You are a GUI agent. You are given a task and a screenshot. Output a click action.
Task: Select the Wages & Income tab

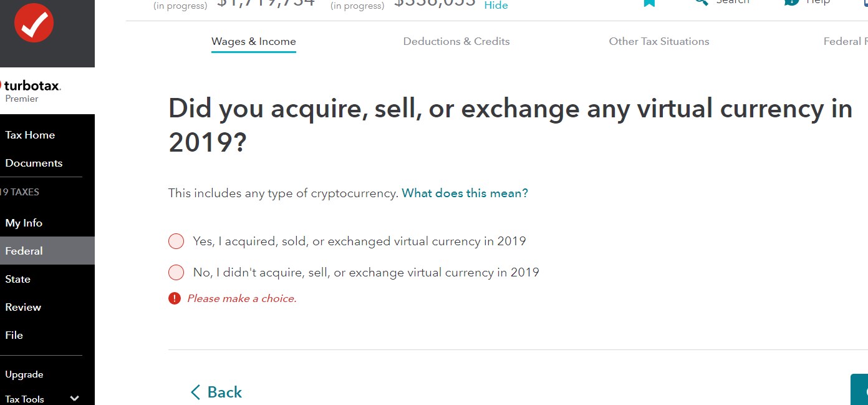click(254, 42)
